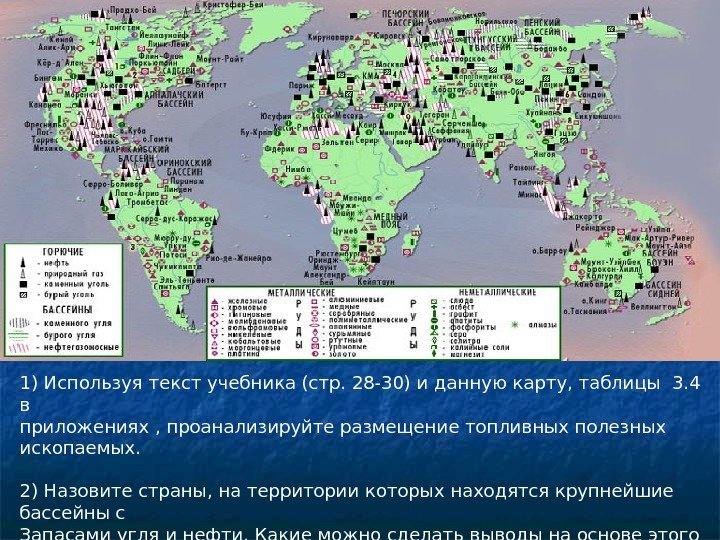
Task: Click the "Бодайбо" label in Siberia
Action: (551, 48)
